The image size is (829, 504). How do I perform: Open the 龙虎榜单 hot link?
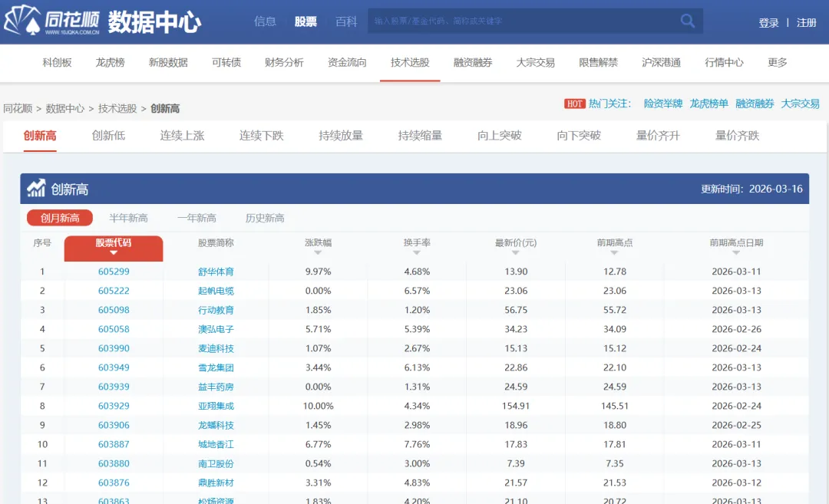709,104
